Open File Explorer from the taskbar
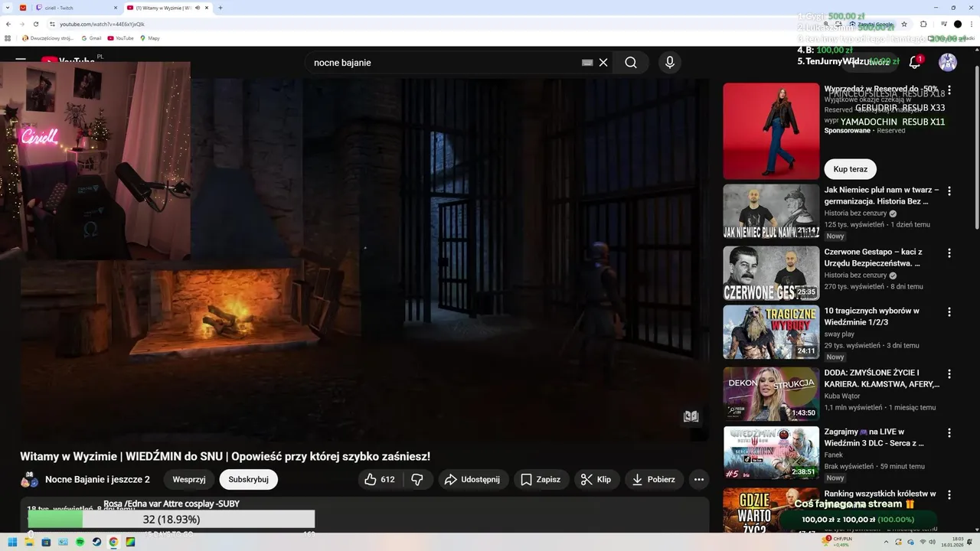 pos(29,542)
